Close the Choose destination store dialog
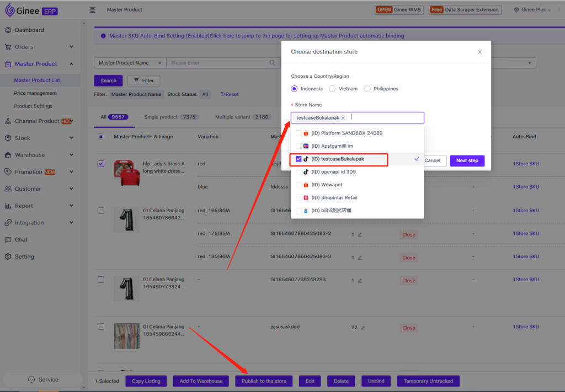The height and width of the screenshot is (392, 565). (x=479, y=52)
